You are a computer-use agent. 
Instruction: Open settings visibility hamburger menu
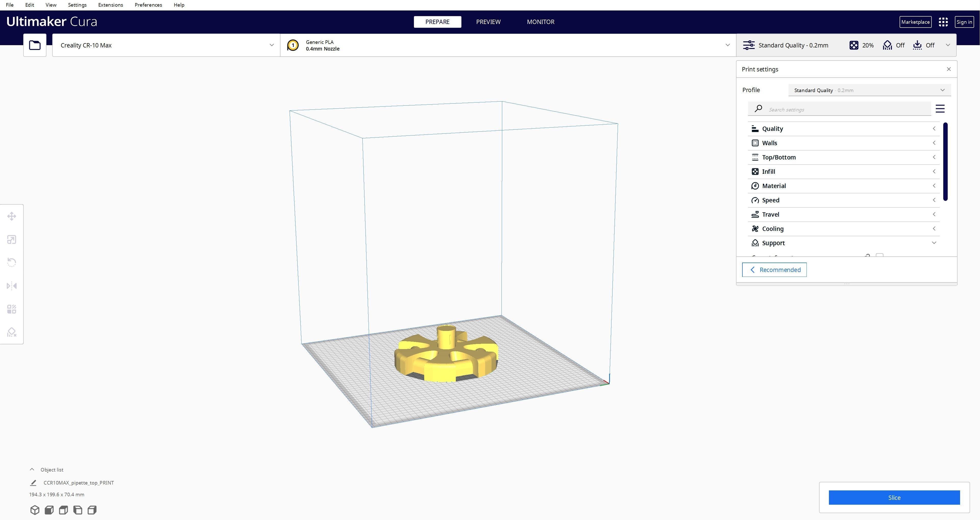[x=940, y=109]
